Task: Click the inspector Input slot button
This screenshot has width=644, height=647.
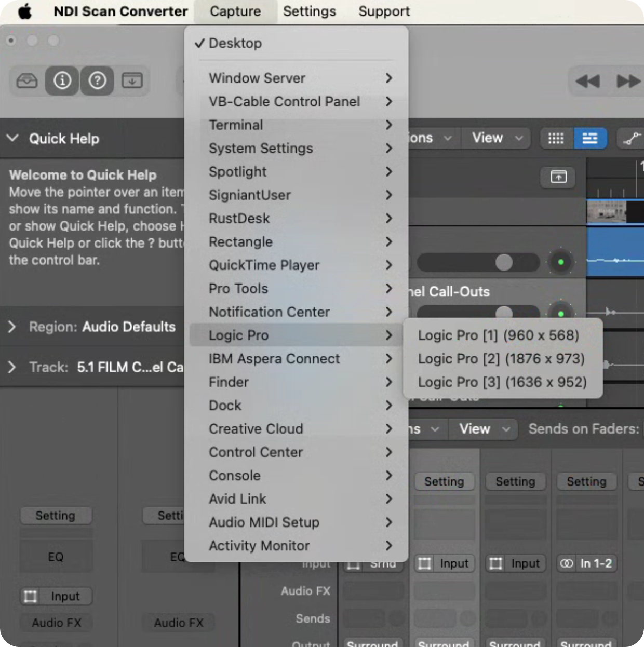Action: [x=56, y=596]
